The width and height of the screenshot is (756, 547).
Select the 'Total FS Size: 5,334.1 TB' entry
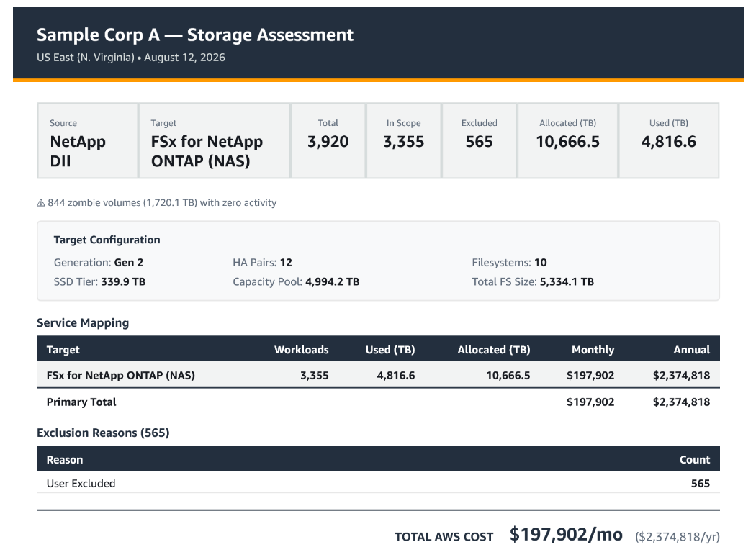(533, 282)
